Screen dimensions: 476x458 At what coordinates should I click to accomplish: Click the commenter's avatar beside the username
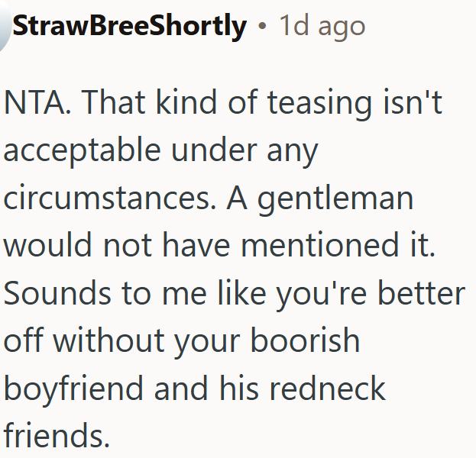pyautogui.click(x=5, y=29)
